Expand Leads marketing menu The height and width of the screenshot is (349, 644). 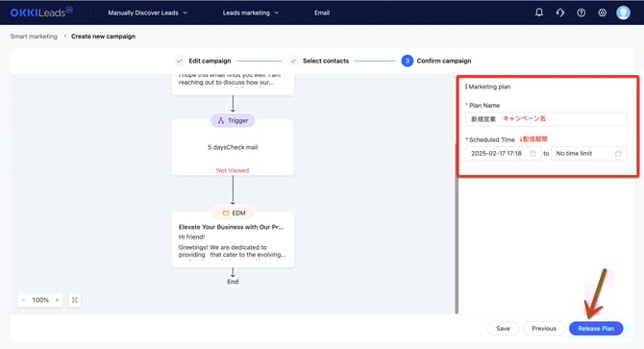tap(251, 12)
